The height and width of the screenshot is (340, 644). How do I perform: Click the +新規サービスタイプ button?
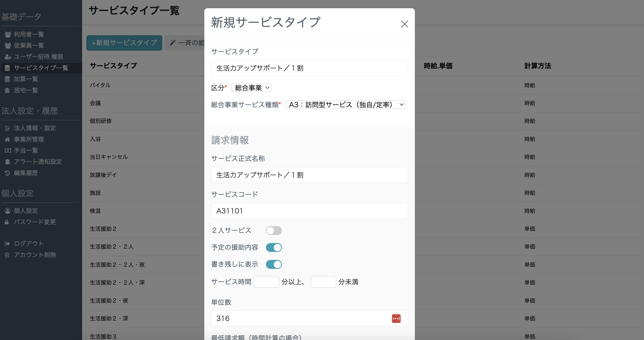pyautogui.click(x=124, y=43)
